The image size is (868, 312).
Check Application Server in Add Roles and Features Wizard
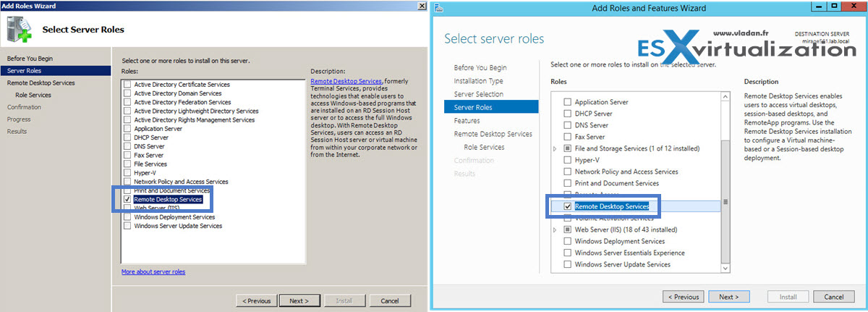(x=567, y=102)
